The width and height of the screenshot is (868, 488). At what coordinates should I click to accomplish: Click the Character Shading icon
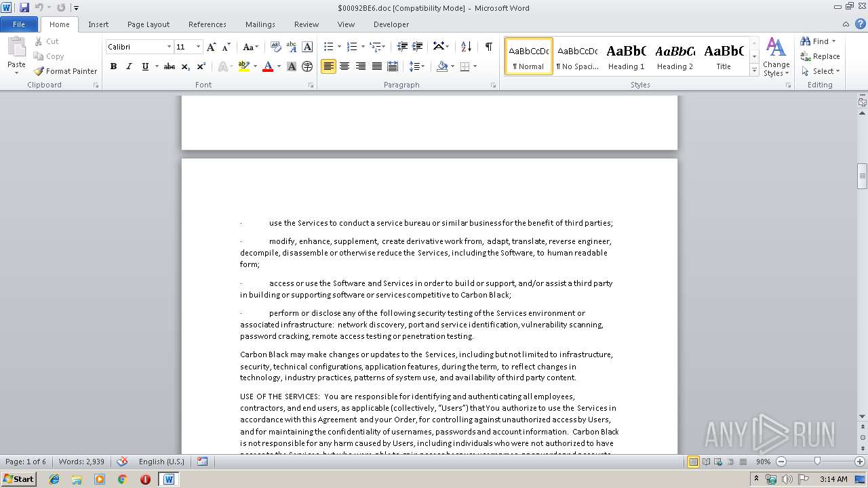(x=292, y=66)
